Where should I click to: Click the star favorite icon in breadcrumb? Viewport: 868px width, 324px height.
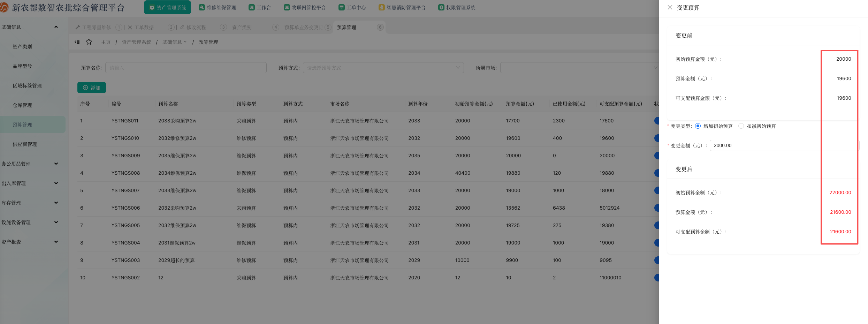89,42
